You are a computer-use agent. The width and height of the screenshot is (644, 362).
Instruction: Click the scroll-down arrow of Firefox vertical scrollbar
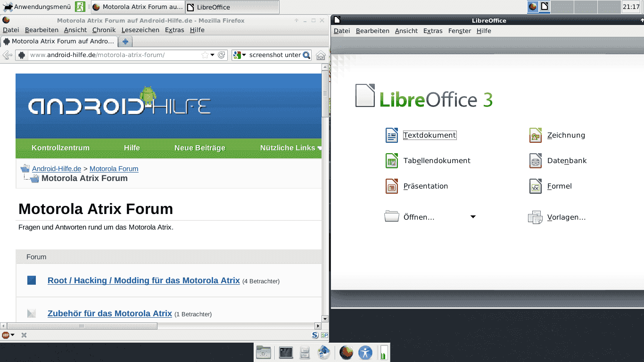(325, 319)
